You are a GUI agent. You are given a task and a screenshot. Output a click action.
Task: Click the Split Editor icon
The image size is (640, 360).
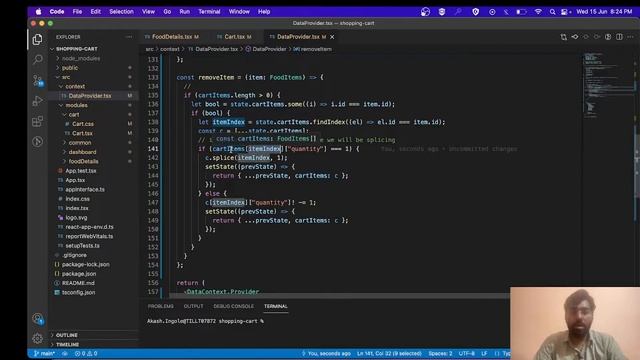pos(619,37)
